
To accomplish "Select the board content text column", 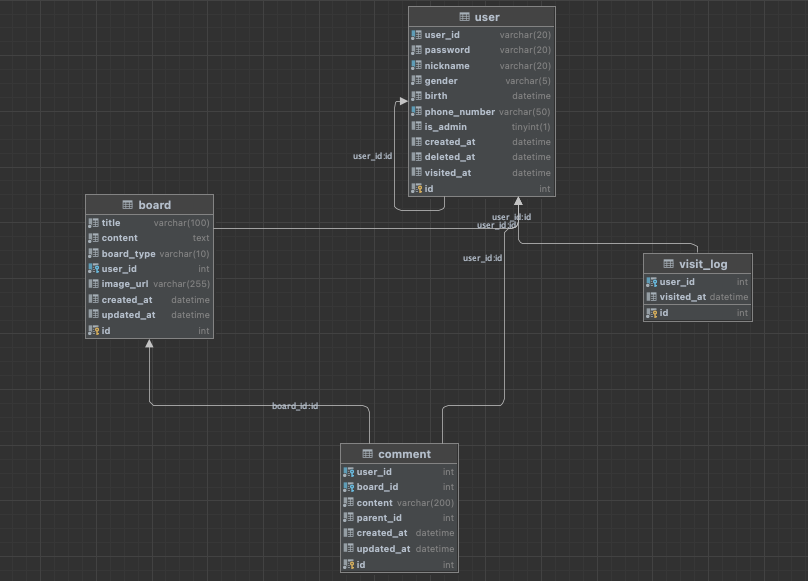I will coord(149,238).
